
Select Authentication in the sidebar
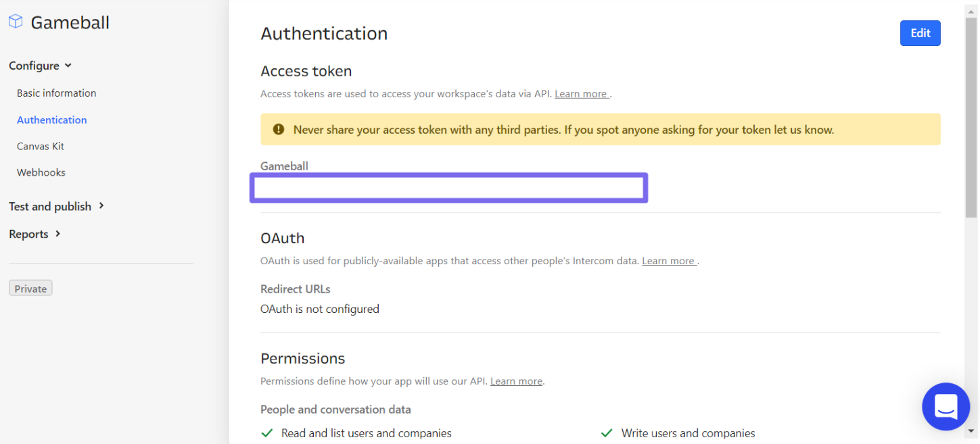coord(52,120)
